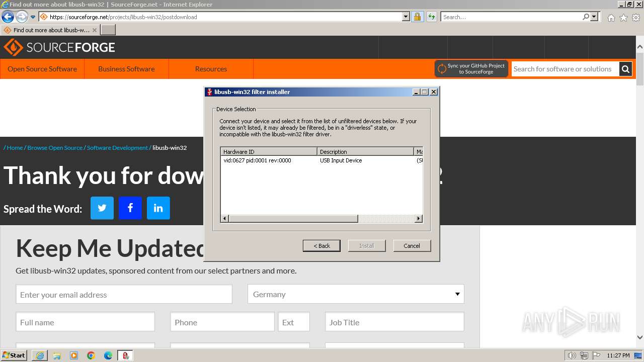Open Microsoft Edge taskbar icon

(108, 355)
